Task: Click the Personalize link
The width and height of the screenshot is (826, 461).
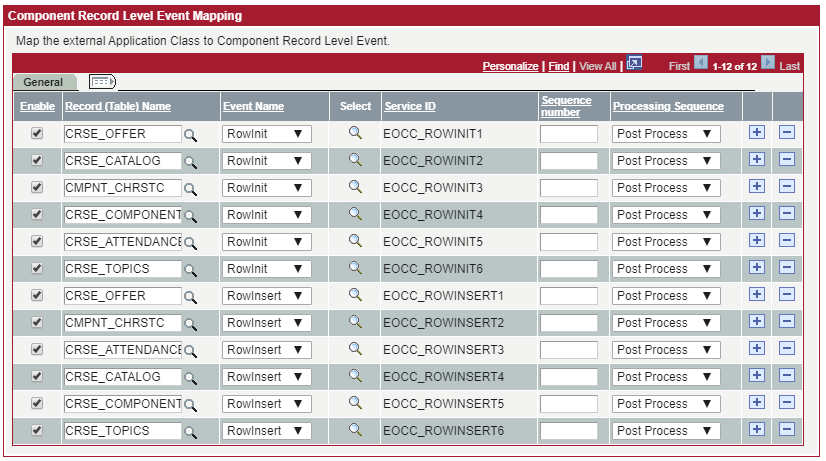Action: (x=510, y=66)
